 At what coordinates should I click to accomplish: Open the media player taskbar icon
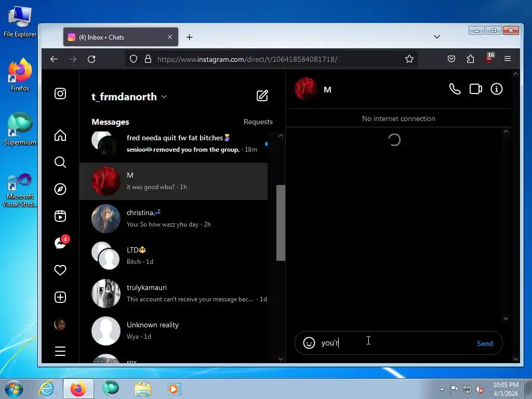coord(175,389)
